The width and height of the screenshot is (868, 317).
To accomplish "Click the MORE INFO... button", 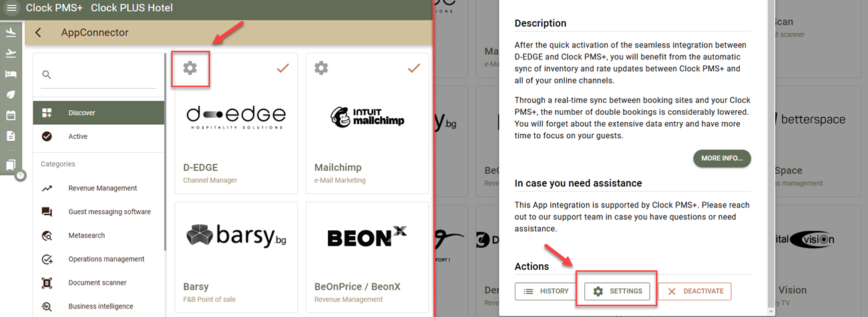I will (722, 158).
